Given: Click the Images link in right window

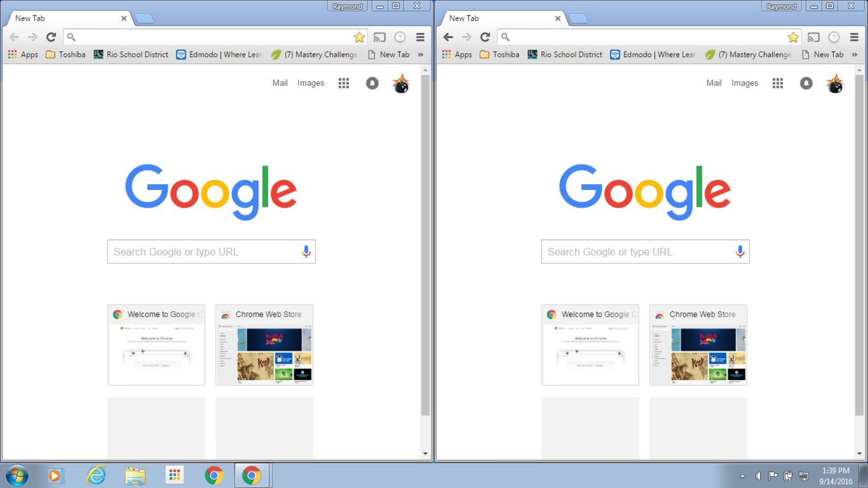Looking at the screenshot, I should (744, 83).
